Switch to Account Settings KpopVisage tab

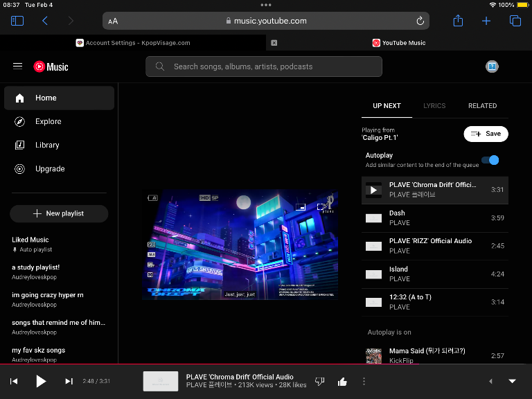(133, 43)
